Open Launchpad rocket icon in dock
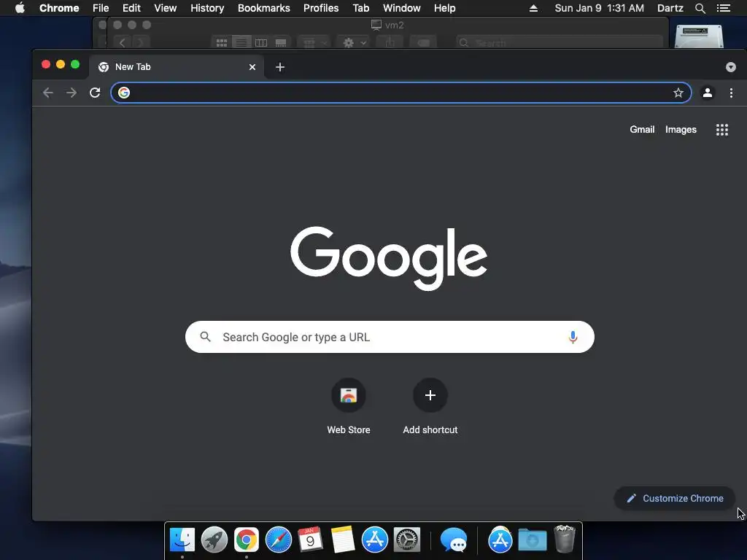Viewport: 747px width, 560px height. pyautogui.click(x=214, y=540)
